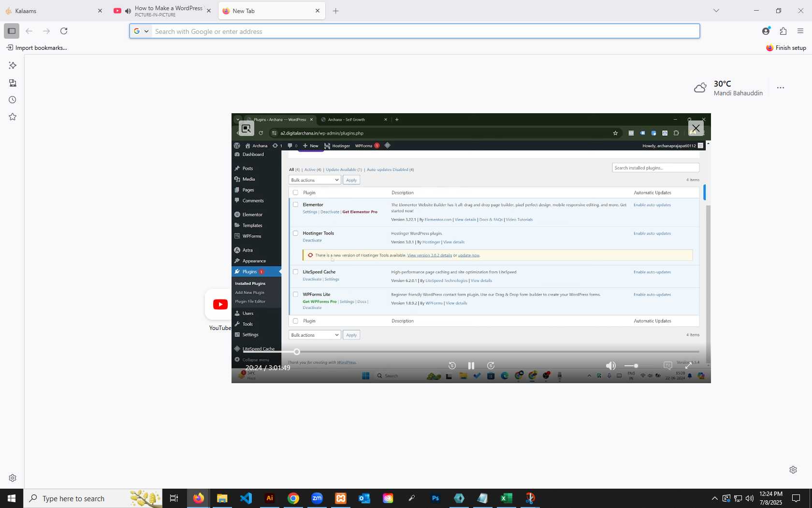Open Photoshop from the taskbar

pyautogui.click(x=435, y=498)
